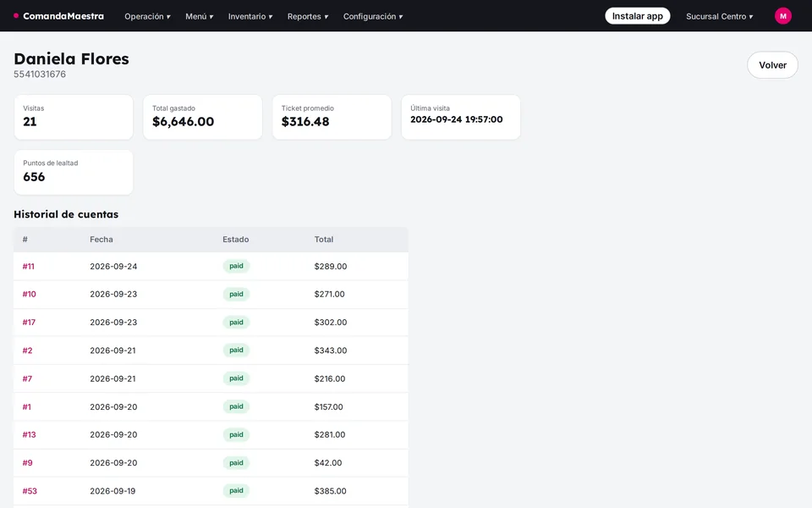Click the $42.00 total cell
Screen dimensions: 812x508
(328, 463)
